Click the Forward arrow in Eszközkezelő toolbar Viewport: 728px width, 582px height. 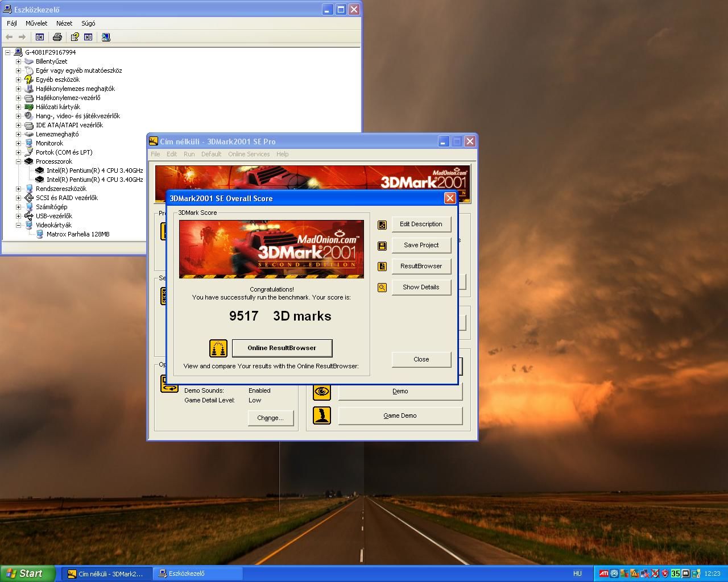[x=22, y=37]
